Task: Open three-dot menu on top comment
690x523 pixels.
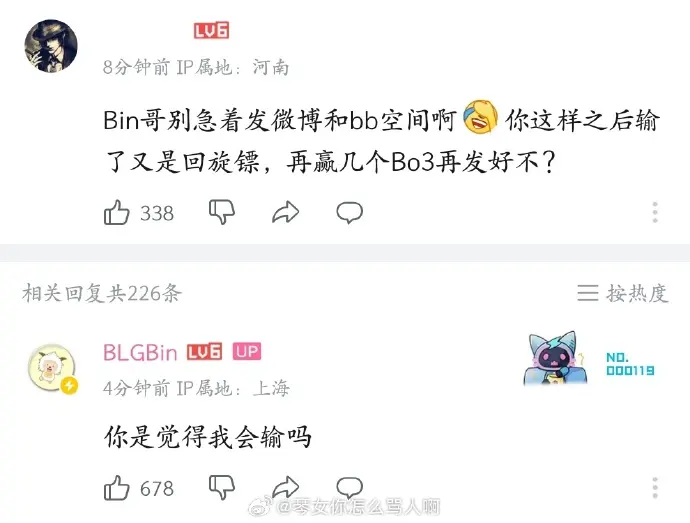Action: [655, 212]
